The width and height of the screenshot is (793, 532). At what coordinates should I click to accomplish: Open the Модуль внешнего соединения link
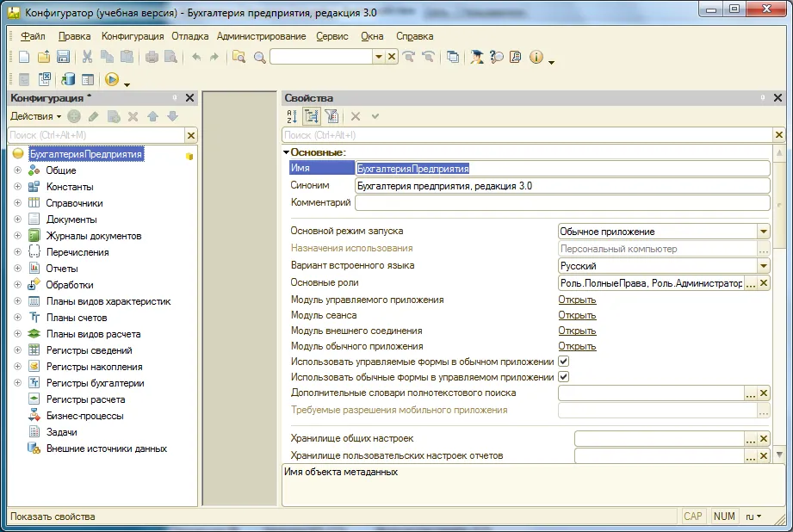click(577, 331)
